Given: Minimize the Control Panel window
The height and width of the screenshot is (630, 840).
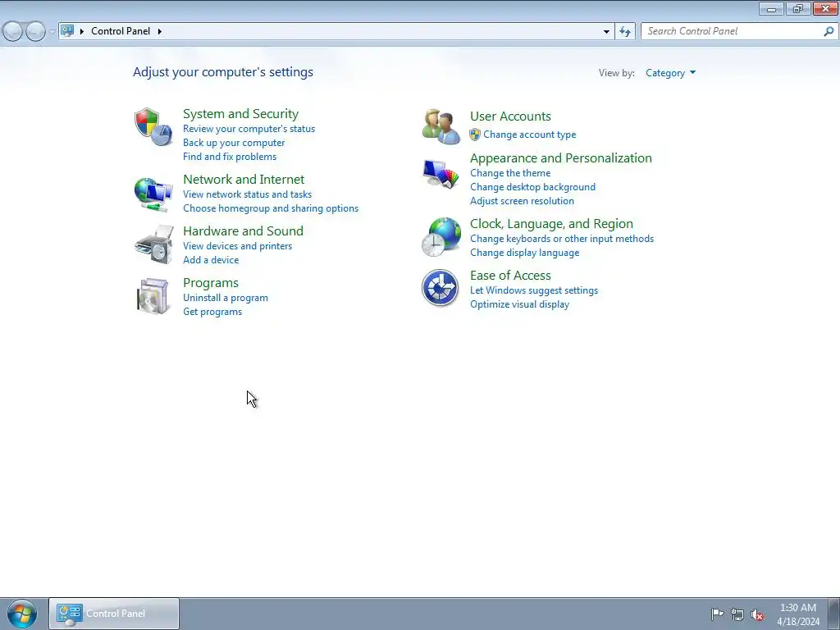Looking at the screenshot, I should [x=771, y=8].
